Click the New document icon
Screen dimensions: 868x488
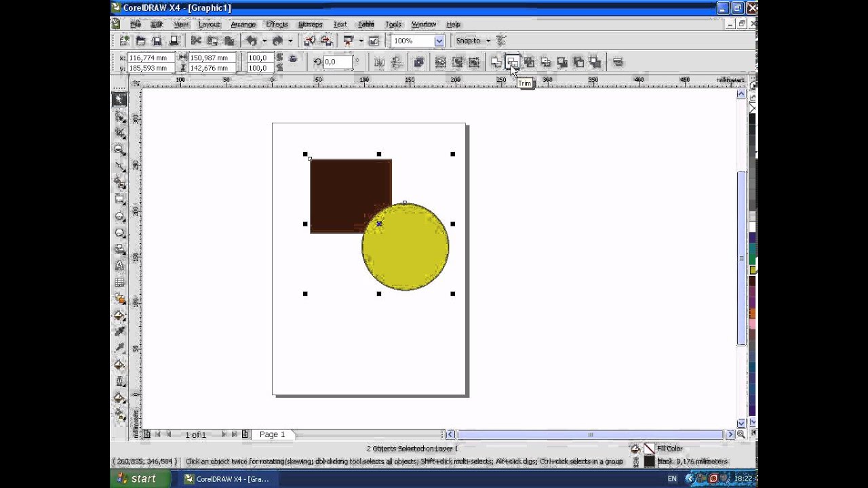pyautogui.click(x=124, y=41)
